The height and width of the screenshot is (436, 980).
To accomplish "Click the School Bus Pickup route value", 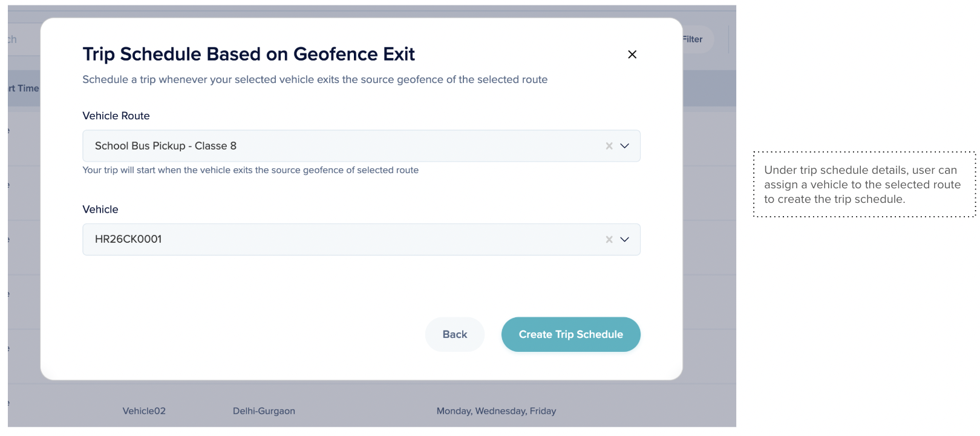I will (x=166, y=146).
